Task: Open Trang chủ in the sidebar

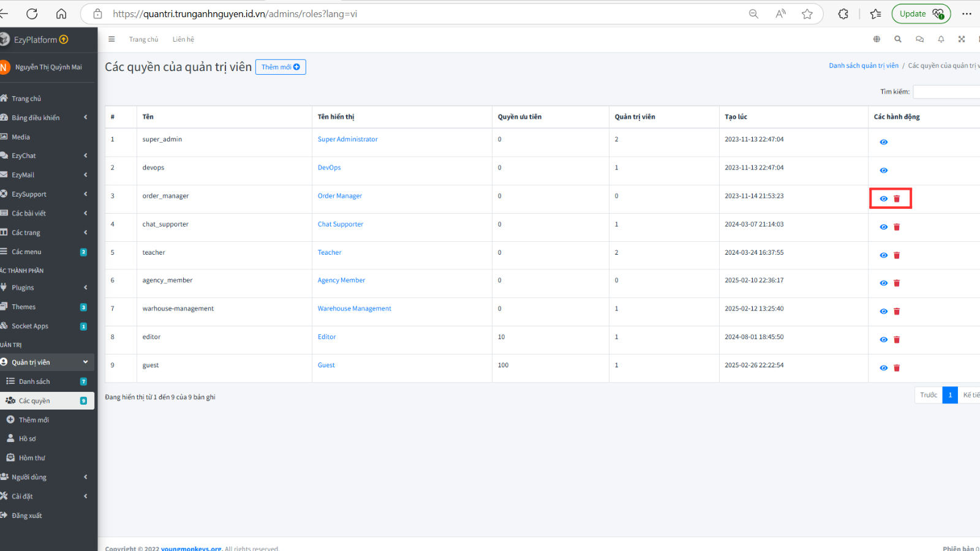Action: coord(47,99)
